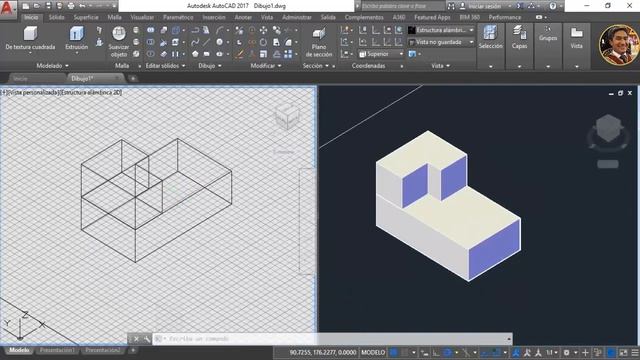
Task: Toggle polar tracking in status bar
Action: click(447, 352)
